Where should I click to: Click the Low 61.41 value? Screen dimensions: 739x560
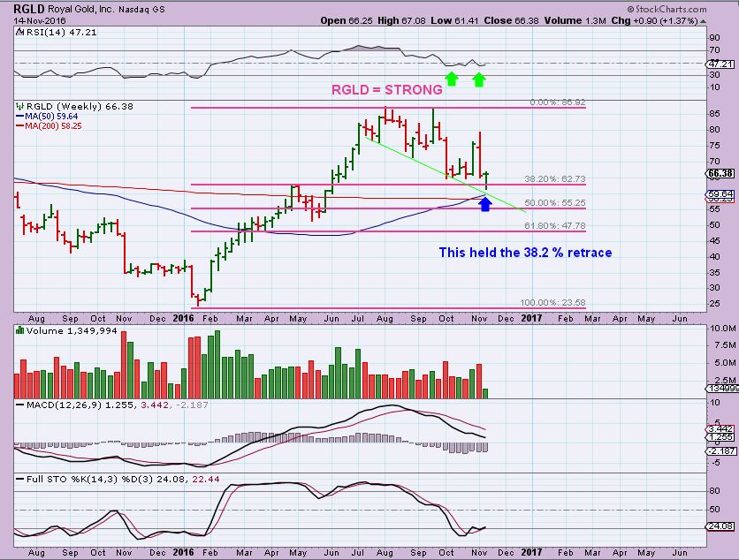click(x=454, y=20)
